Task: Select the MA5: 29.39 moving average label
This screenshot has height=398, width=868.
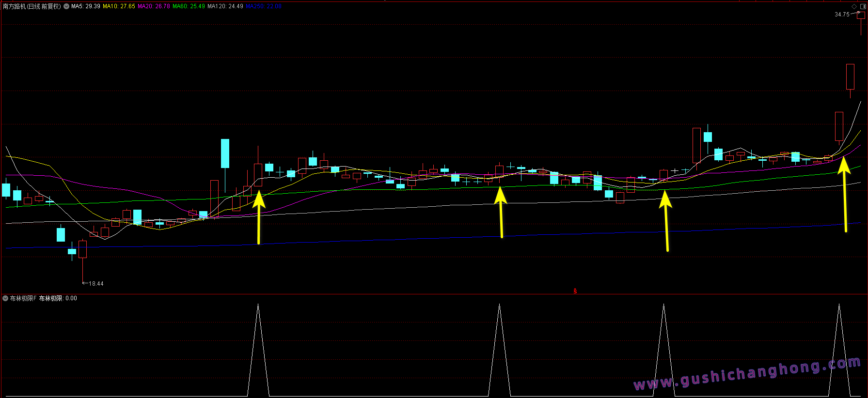Action: coord(86,6)
